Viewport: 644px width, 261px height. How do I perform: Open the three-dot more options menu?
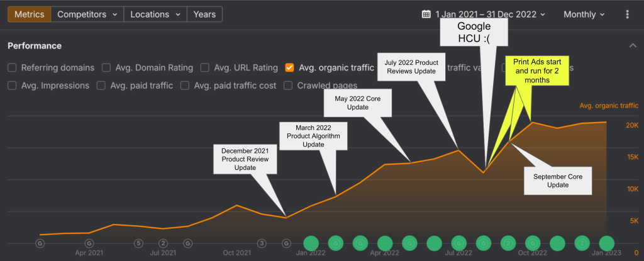tap(627, 14)
